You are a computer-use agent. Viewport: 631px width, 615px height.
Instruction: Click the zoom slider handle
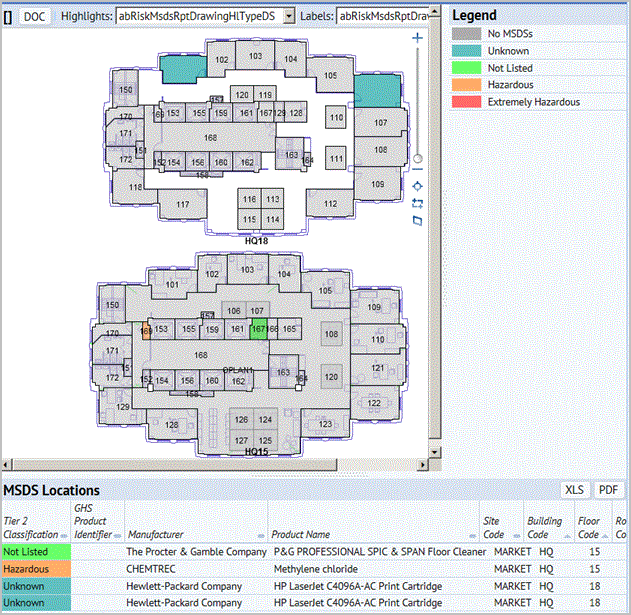point(418,158)
